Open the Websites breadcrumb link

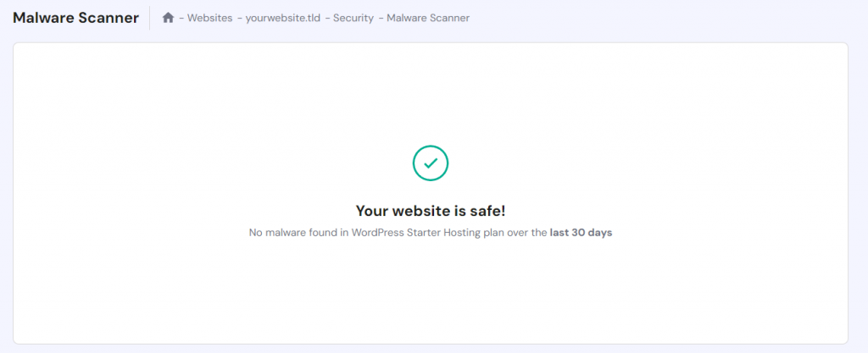(x=210, y=18)
